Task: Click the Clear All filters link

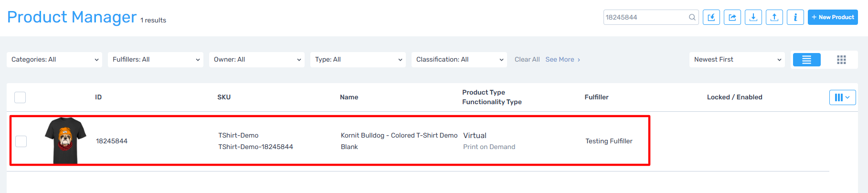Action: [x=527, y=60]
